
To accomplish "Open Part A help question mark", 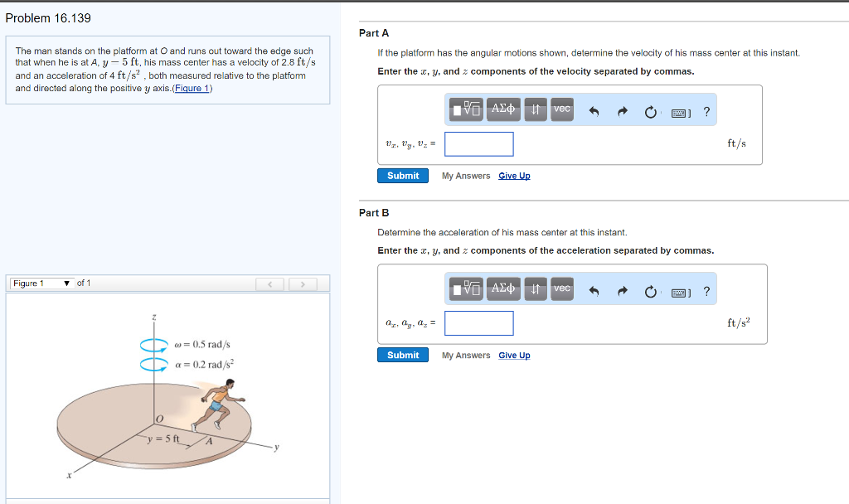I will pos(706,112).
